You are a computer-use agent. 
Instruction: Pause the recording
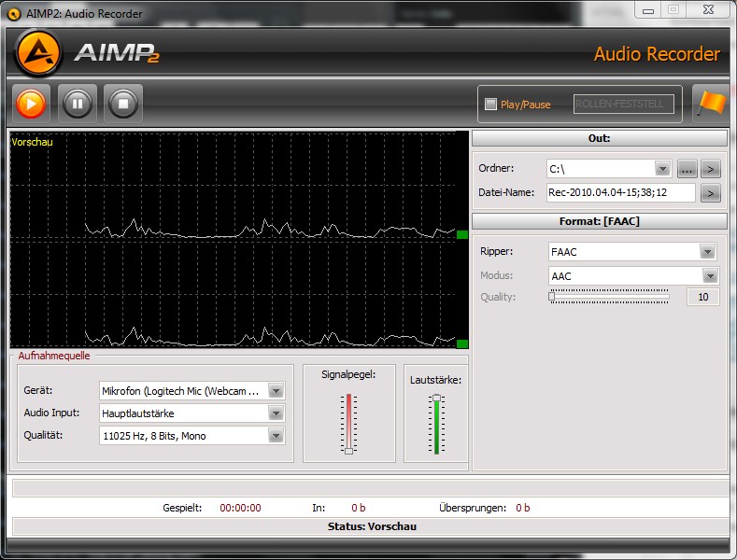point(78,104)
